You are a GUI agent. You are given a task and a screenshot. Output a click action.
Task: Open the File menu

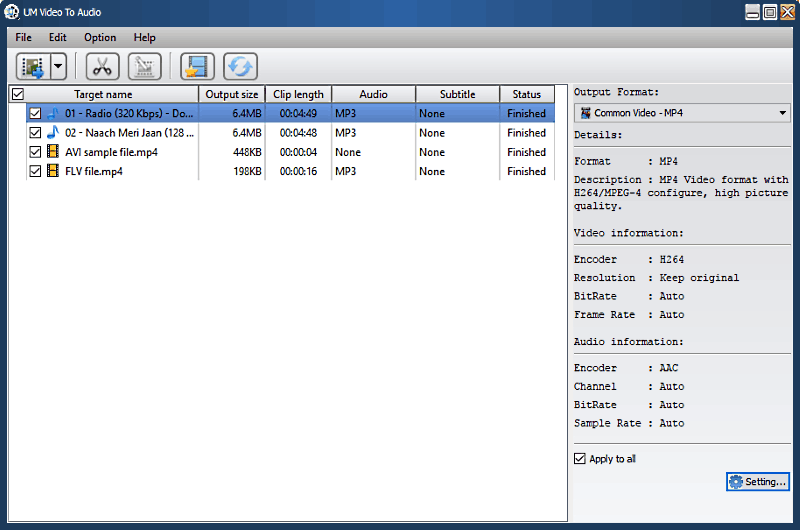[x=23, y=37]
